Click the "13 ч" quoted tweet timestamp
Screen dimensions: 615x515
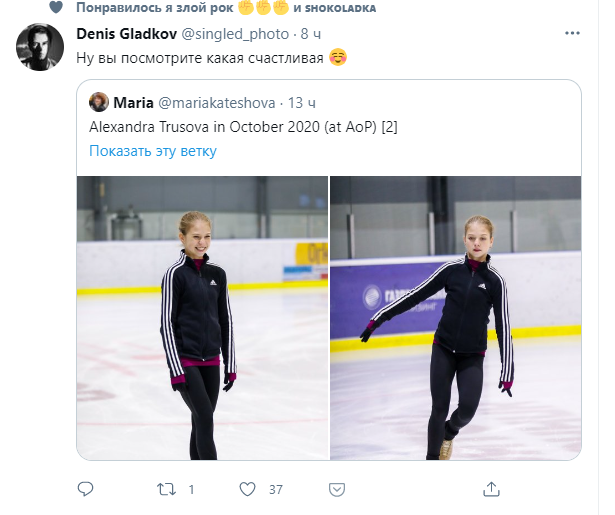coord(302,102)
